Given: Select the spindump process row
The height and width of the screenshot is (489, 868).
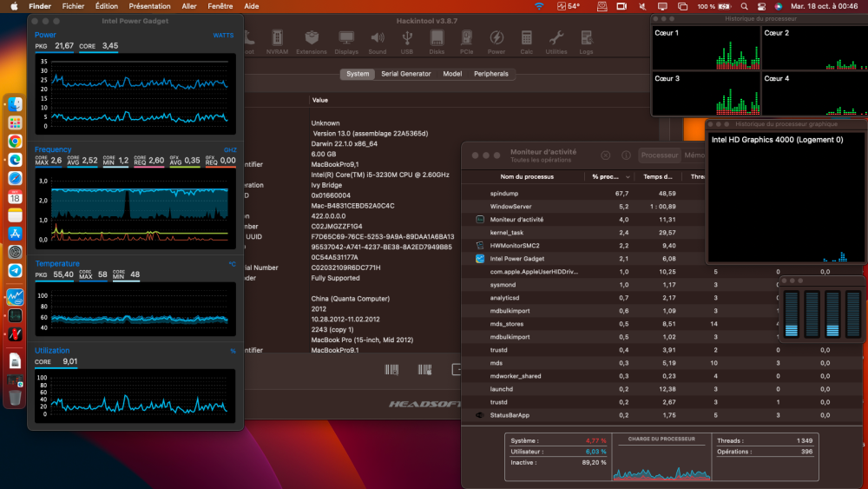Looking at the screenshot, I should [x=584, y=194].
